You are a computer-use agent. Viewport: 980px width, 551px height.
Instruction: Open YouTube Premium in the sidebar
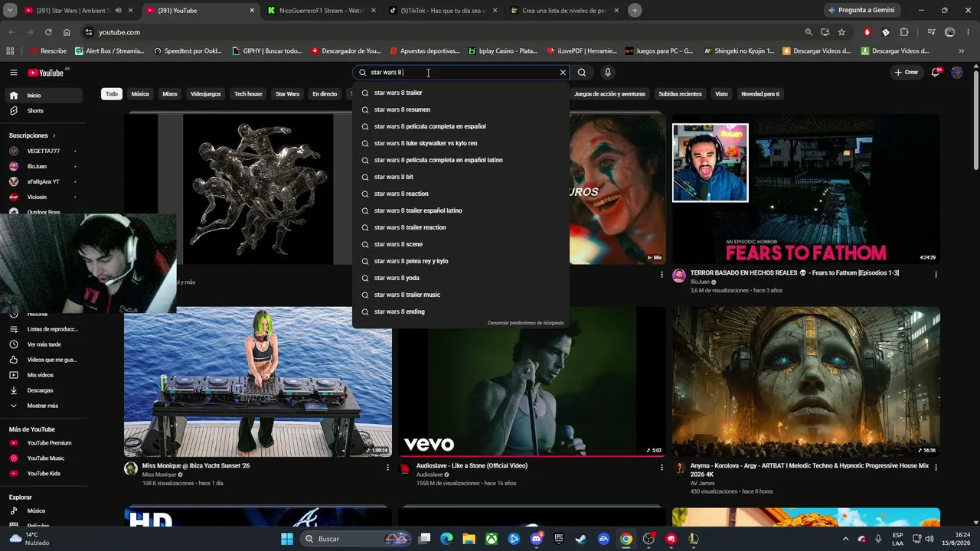pos(44,443)
